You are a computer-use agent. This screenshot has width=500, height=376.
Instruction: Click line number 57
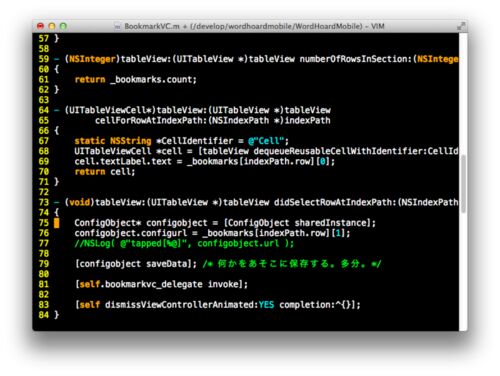(44, 39)
